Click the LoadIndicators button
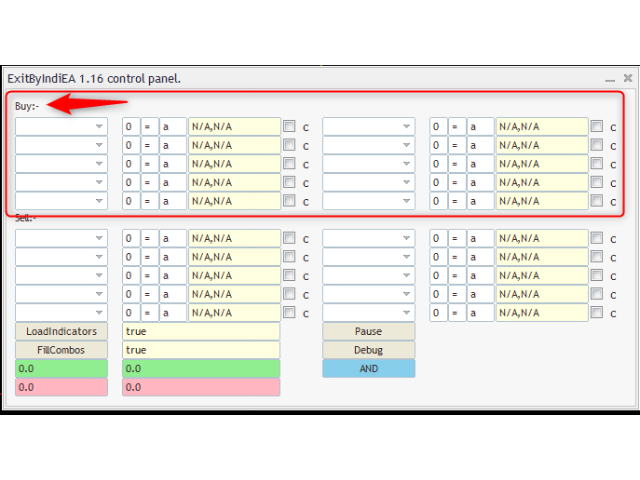This screenshot has width=640, height=480. 61,331
